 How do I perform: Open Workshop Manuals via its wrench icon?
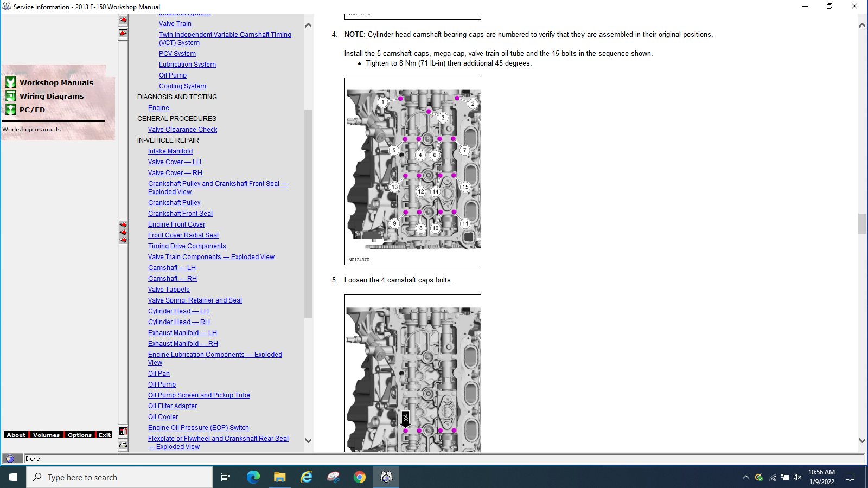click(10, 82)
